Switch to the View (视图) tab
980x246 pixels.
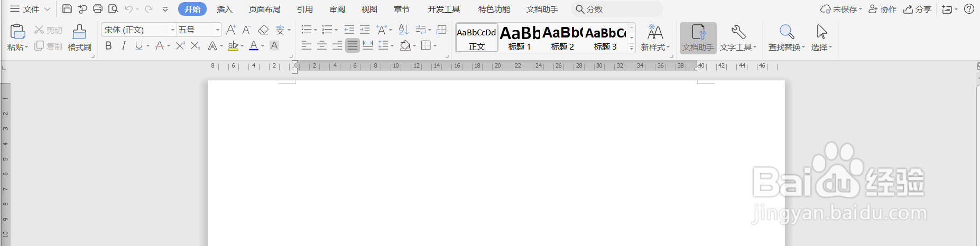(369, 9)
